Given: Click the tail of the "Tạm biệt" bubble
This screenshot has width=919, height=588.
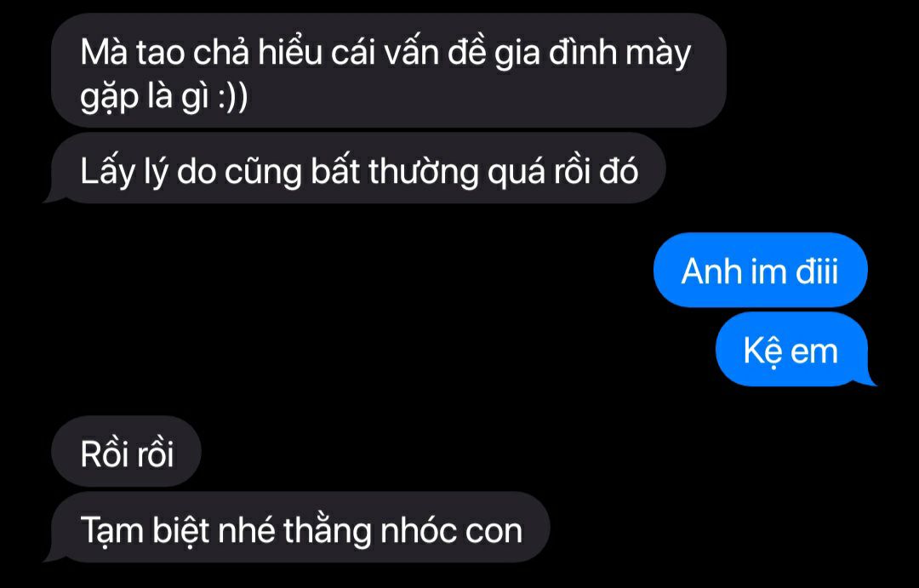Looking at the screenshot, I should (x=54, y=555).
